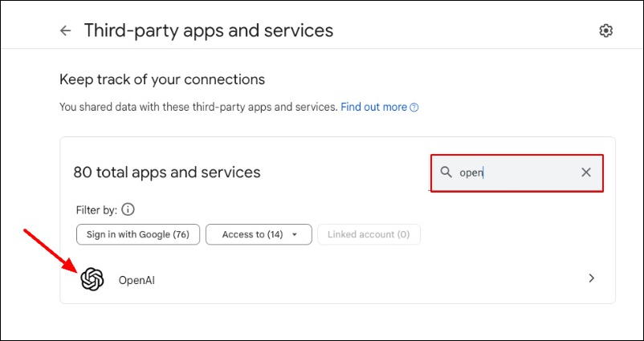Click the help icon beside Find out more
This screenshot has width=644, height=341.
[x=414, y=108]
